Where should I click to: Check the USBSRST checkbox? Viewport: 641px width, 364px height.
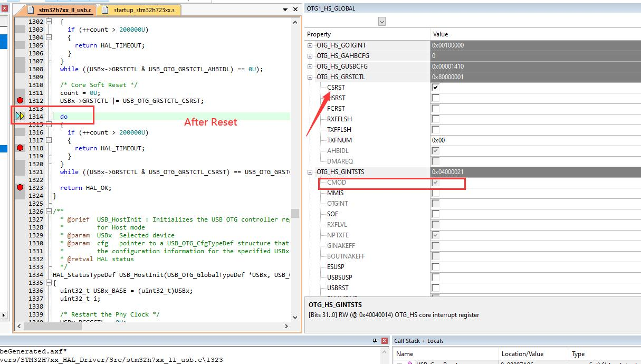(437, 288)
